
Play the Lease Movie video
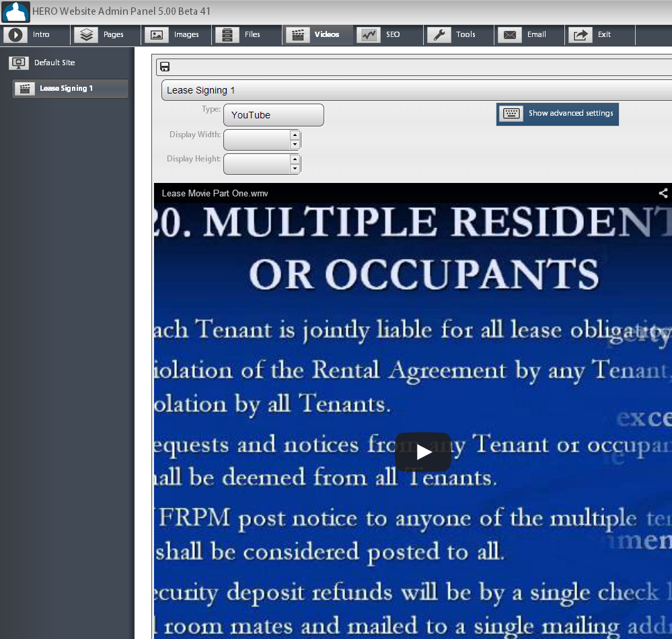pyautogui.click(x=422, y=452)
